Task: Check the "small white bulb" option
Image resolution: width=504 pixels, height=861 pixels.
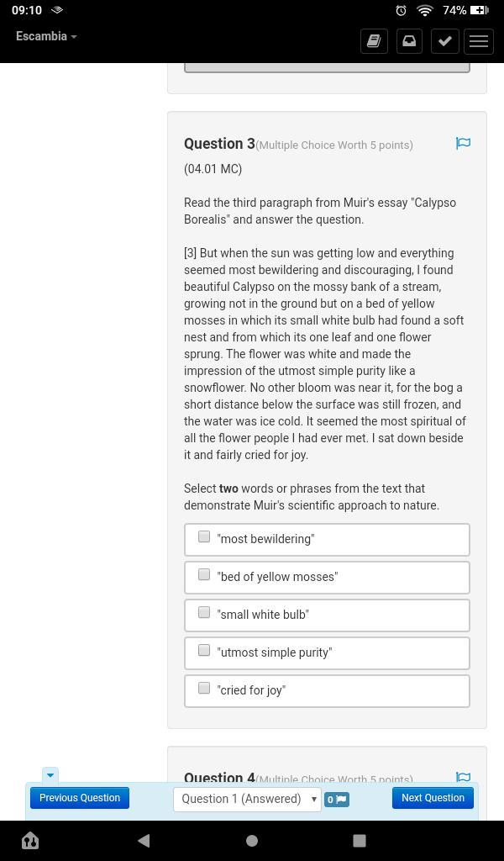Action: [204, 612]
